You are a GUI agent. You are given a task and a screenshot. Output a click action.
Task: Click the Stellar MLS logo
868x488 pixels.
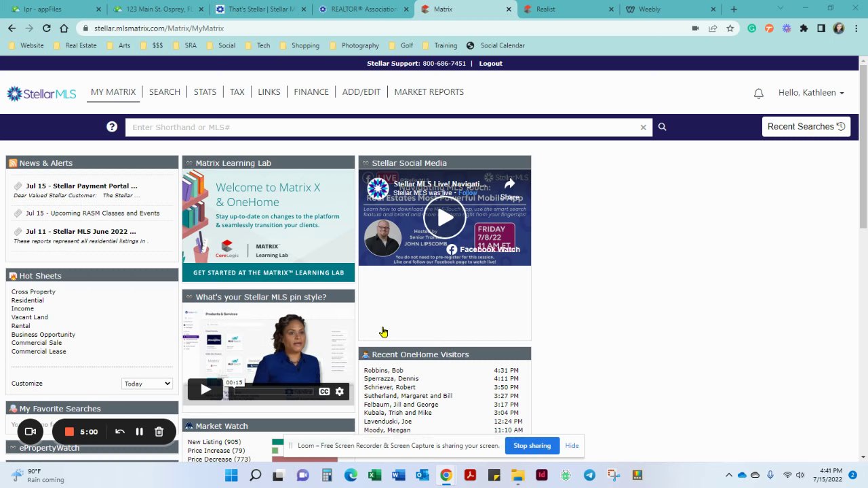[x=41, y=94]
